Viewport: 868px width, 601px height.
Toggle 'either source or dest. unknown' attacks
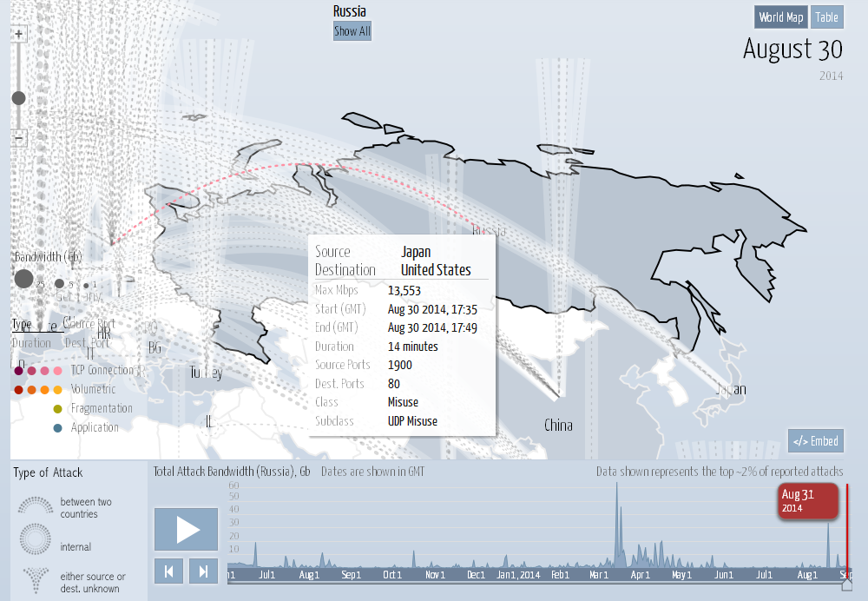36,577
